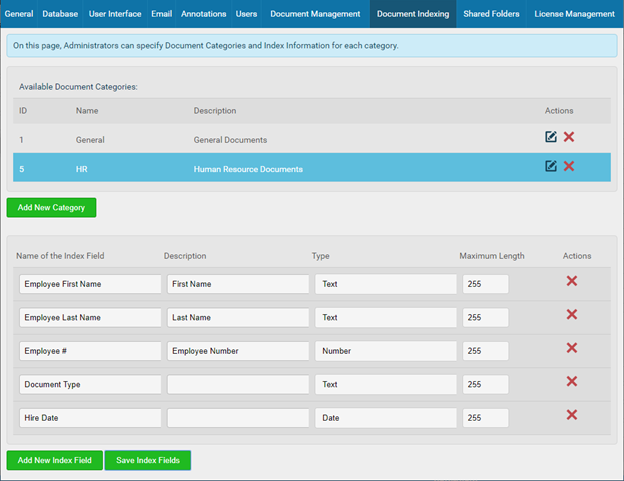Edit the HR category row
Image resolution: width=624 pixels, height=481 pixels.
click(x=551, y=166)
